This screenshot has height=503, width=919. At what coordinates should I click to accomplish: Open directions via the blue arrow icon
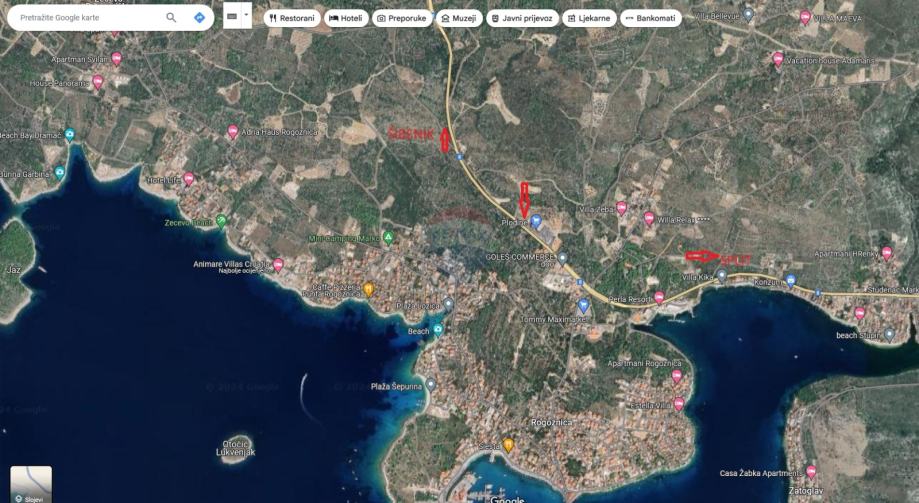199,18
